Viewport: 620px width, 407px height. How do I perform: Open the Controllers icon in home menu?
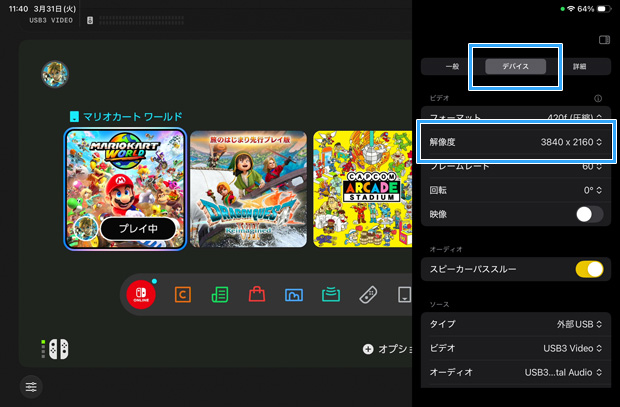368,295
